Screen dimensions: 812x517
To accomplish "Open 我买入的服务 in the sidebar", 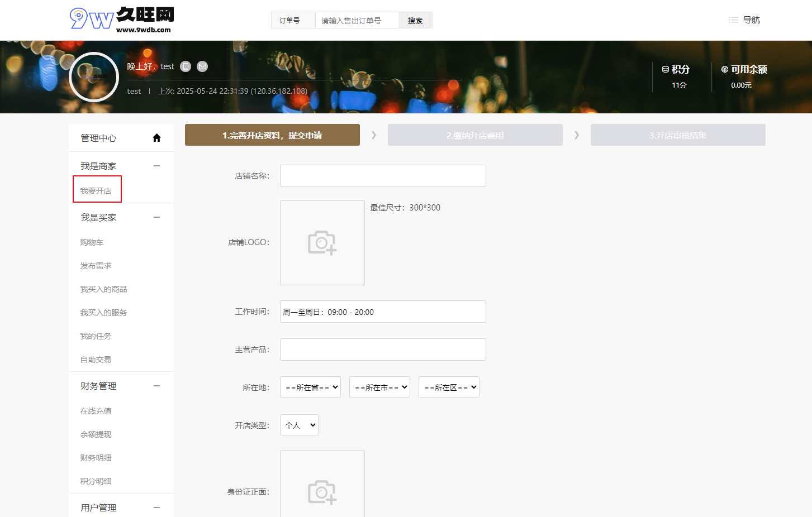I will [x=103, y=313].
